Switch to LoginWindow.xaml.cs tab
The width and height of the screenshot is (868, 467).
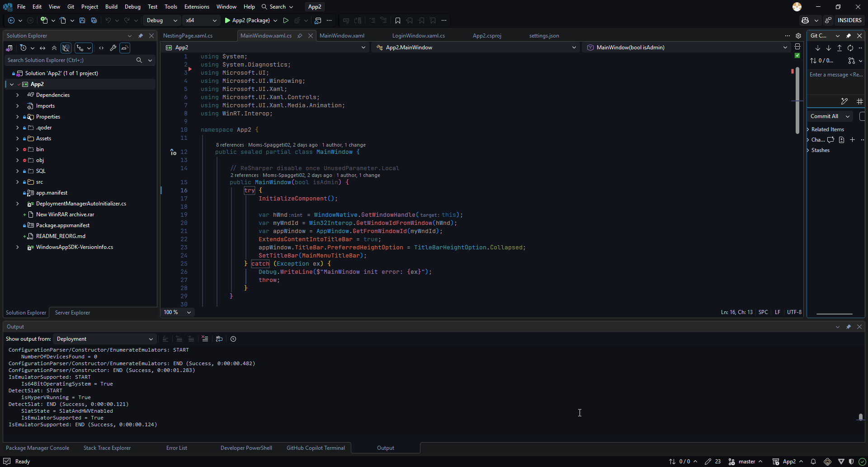(x=418, y=36)
